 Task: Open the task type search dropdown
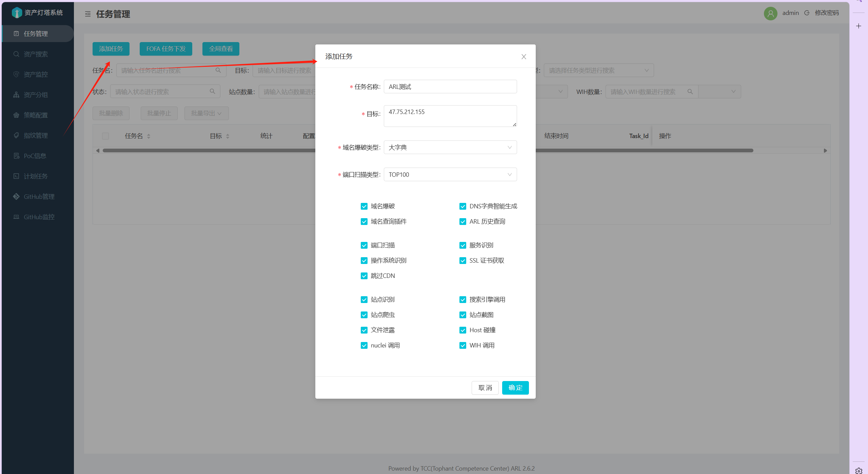[598, 70]
